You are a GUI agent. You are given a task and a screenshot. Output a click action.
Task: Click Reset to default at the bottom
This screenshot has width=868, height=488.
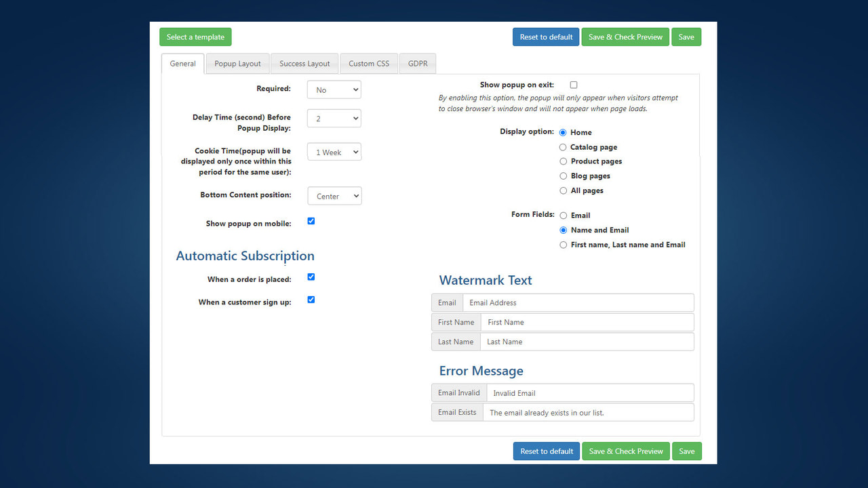coord(546,451)
